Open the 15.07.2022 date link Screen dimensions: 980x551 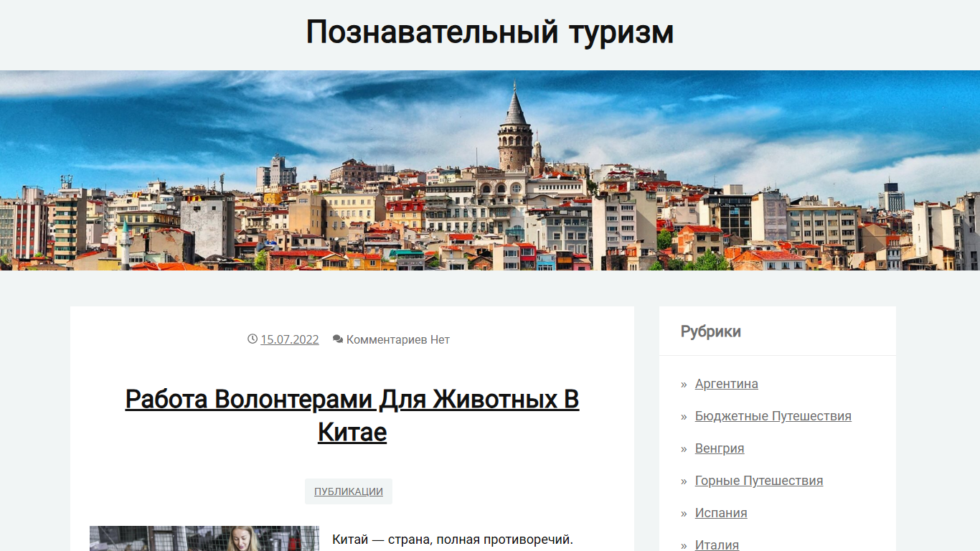click(290, 339)
